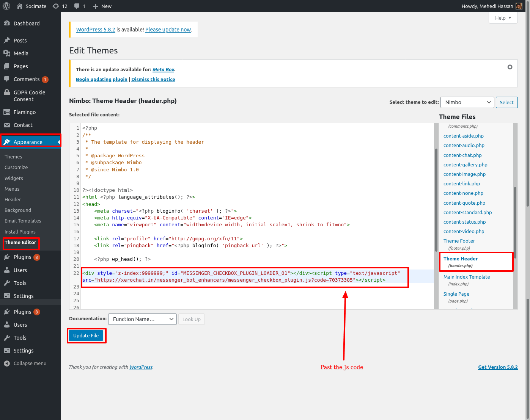
Task: Open Install Plugins submenu item
Action: tap(20, 232)
